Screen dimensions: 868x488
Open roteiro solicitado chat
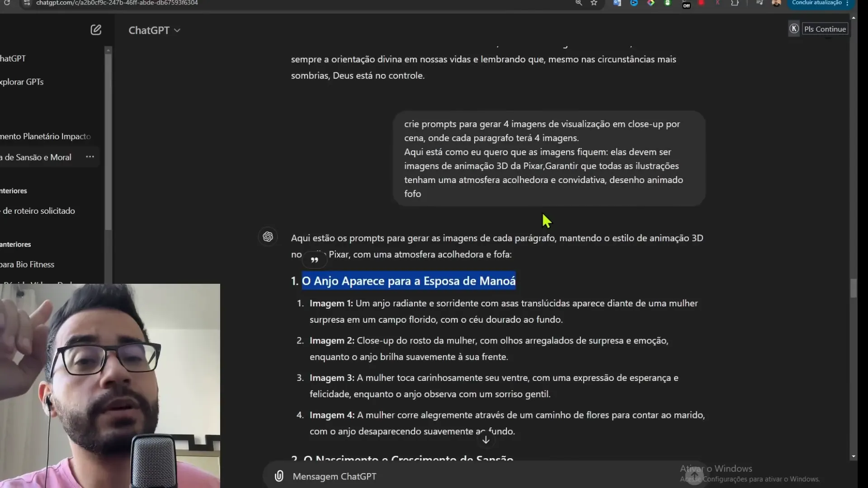coord(38,211)
